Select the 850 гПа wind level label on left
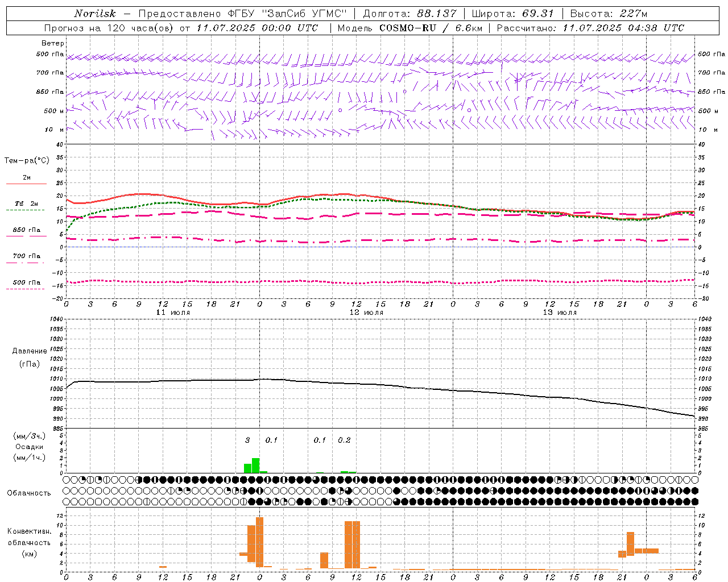The width and height of the screenshot is (728, 582). 50,92
